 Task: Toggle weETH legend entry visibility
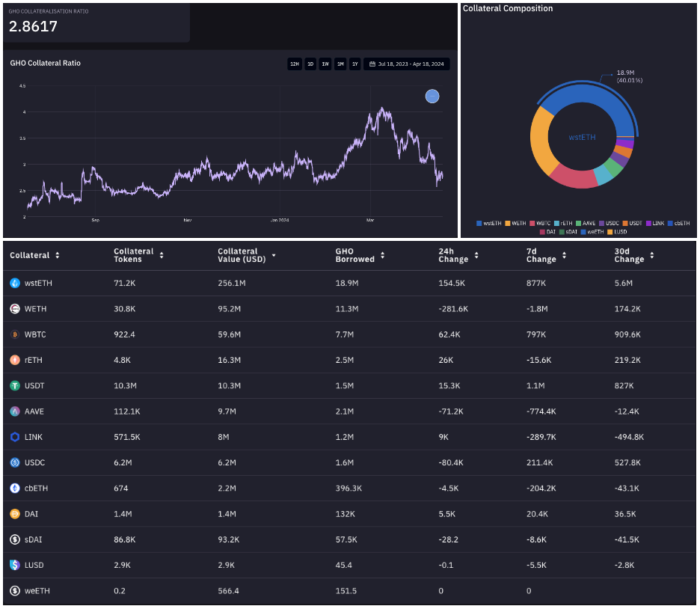click(592, 232)
